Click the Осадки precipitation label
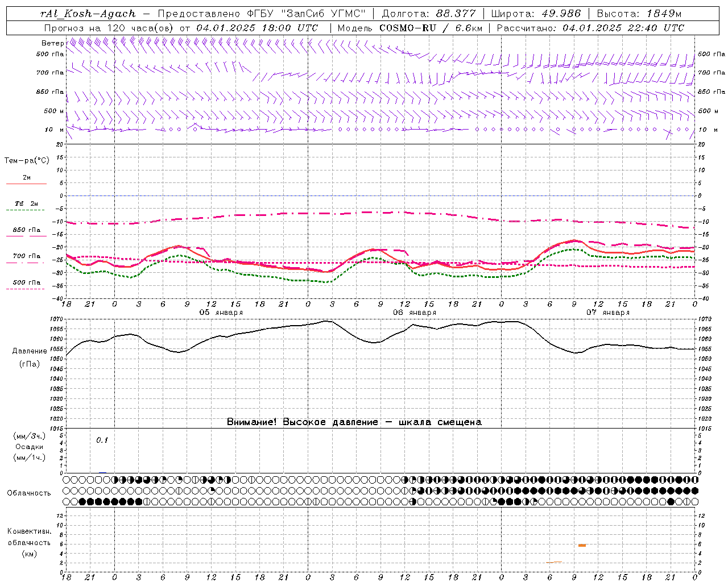This screenshot has width=728, height=582. click(30, 447)
